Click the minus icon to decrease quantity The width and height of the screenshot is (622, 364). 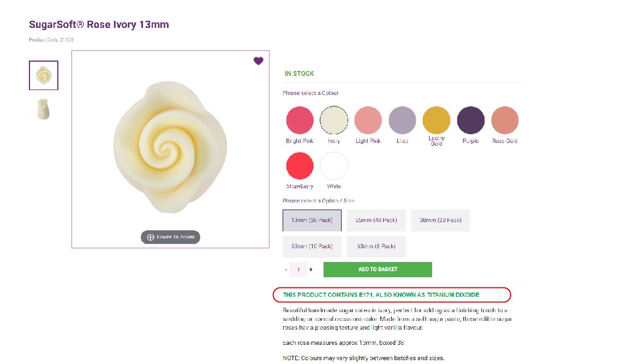285,269
